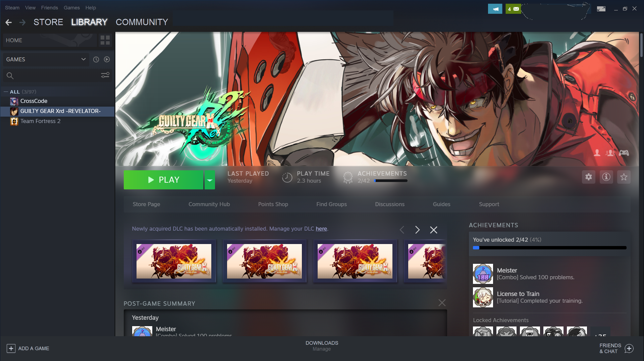Open the Help menu

coord(91,8)
